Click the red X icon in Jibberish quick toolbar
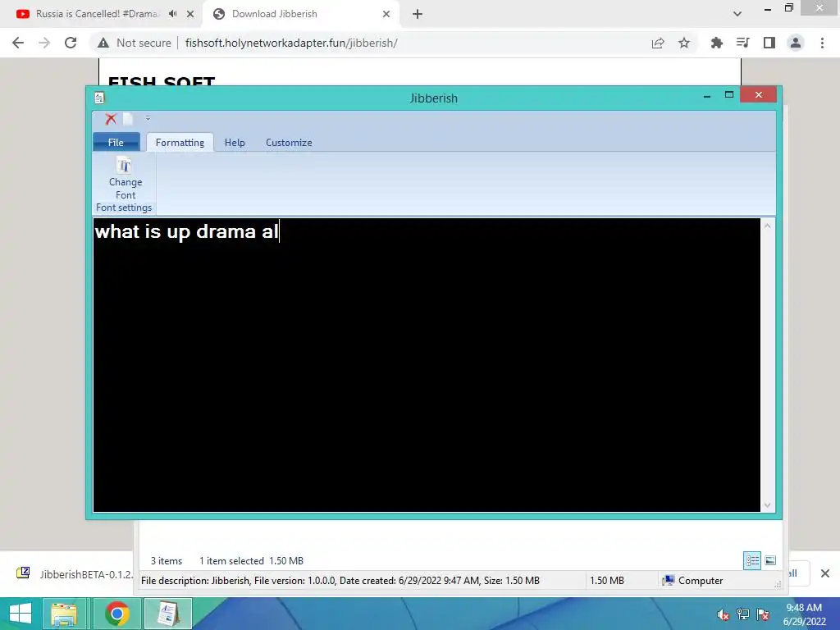This screenshot has width=840, height=630. [x=111, y=119]
